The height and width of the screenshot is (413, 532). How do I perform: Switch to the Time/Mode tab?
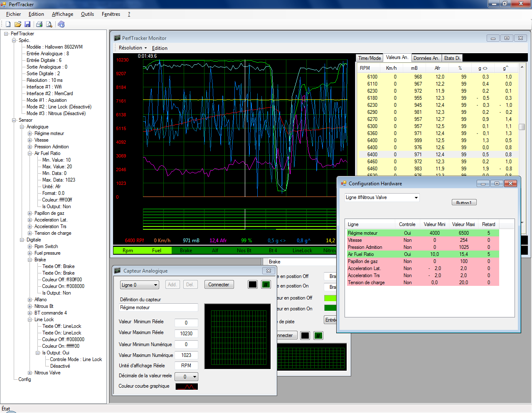tap(369, 58)
